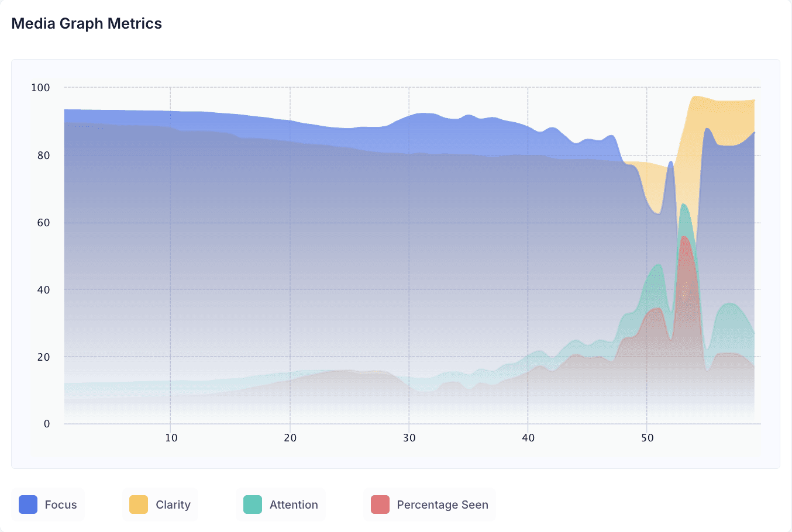792x532 pixels.
Task: Toggle the Percentage Seen legend item
Action: click(x=429, y=505)
